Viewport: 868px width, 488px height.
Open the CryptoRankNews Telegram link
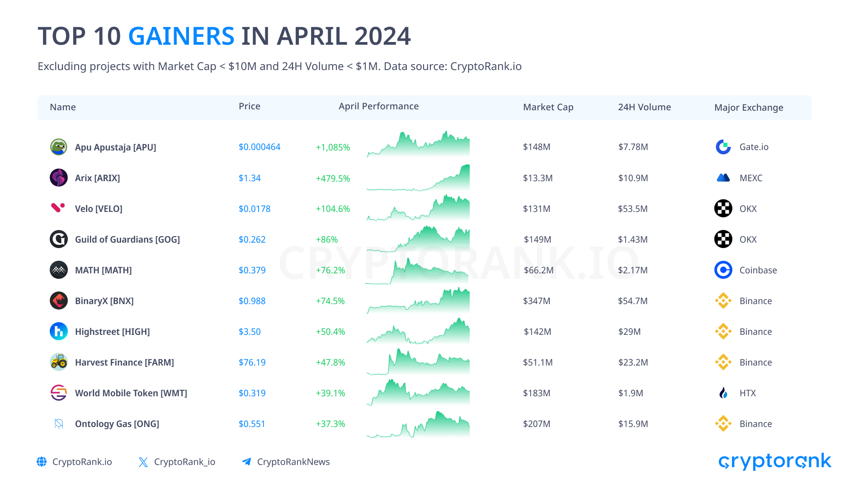click(x=293, y=462)
